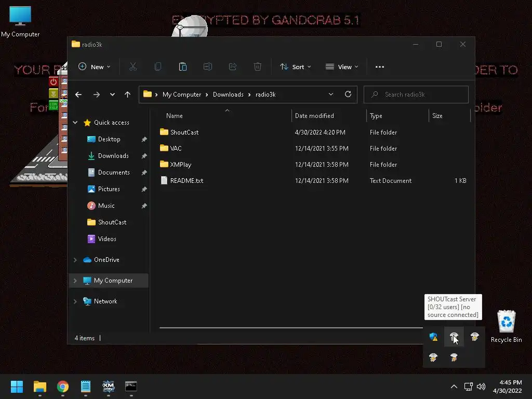Go forward with the right arrow

97,95
